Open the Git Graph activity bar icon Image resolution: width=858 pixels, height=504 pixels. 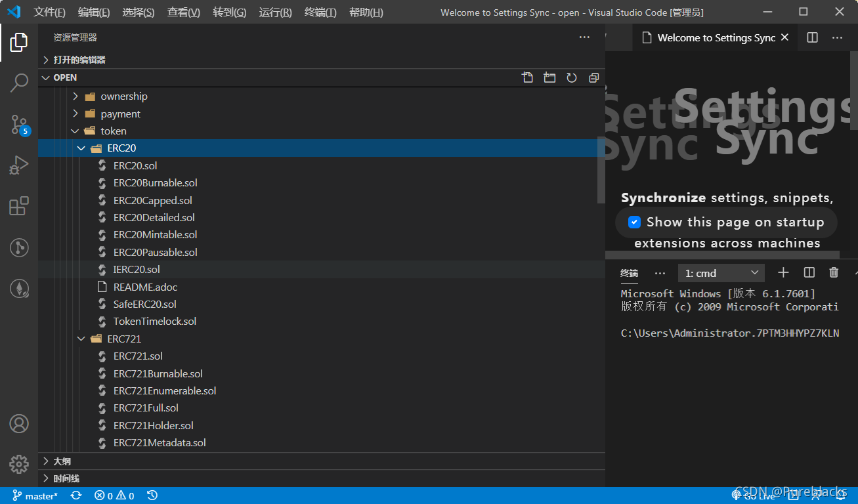pos(19,247)
